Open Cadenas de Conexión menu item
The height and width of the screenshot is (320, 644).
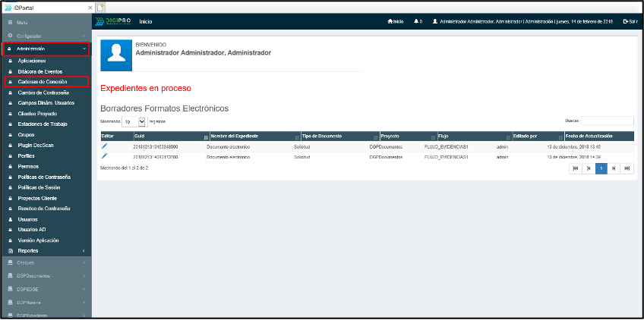click(43, 81)
